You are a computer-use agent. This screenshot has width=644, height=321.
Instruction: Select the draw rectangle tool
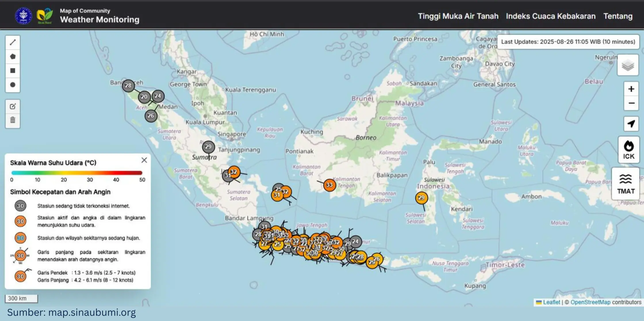13,71
